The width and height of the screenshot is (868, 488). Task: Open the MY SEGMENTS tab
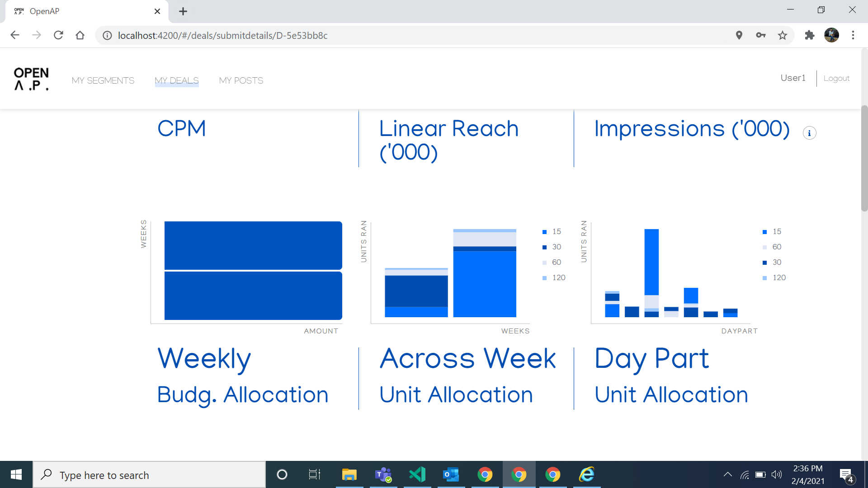(x=103, y=80)
